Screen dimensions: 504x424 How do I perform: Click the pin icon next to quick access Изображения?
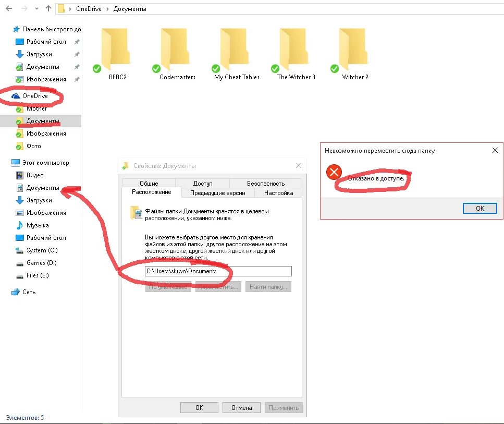coord(77,79)
